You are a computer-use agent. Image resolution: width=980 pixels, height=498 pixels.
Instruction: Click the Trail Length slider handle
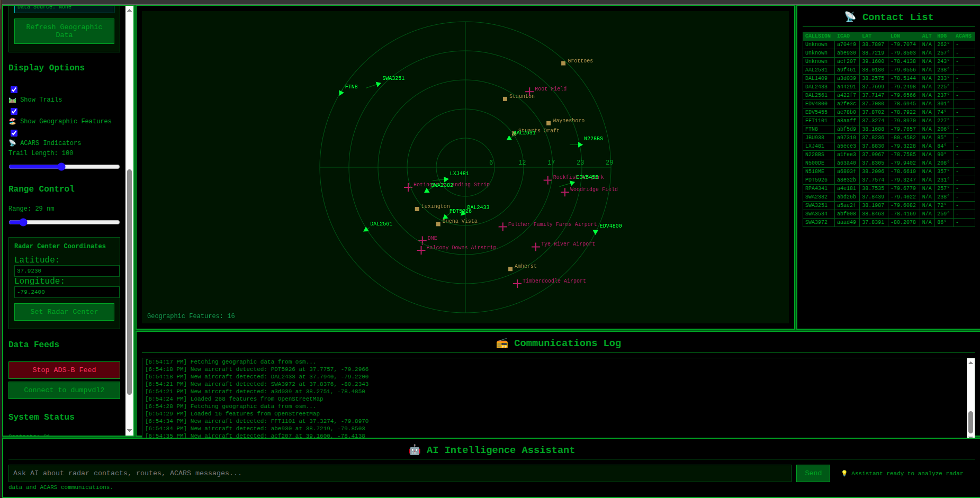(x=61, y=167)
